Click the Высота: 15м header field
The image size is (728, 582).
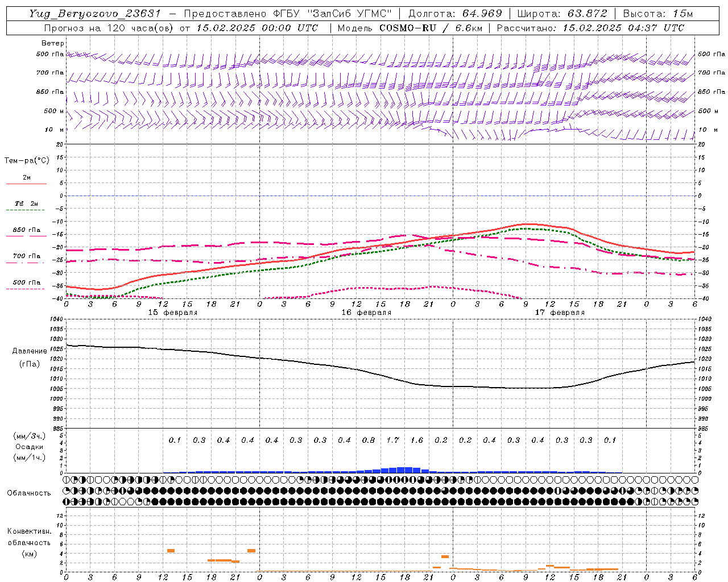click(658, 14)
